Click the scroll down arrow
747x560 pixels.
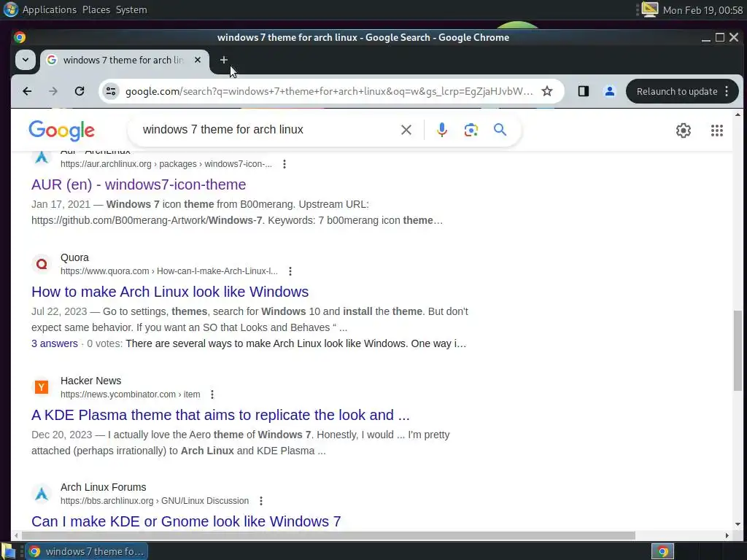[738, 524]
